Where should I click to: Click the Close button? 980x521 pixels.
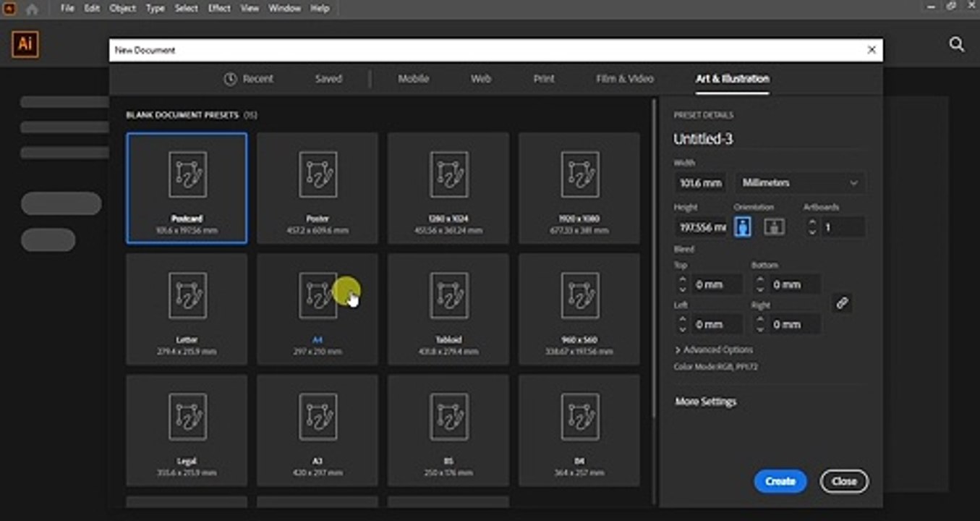point(844,481)
